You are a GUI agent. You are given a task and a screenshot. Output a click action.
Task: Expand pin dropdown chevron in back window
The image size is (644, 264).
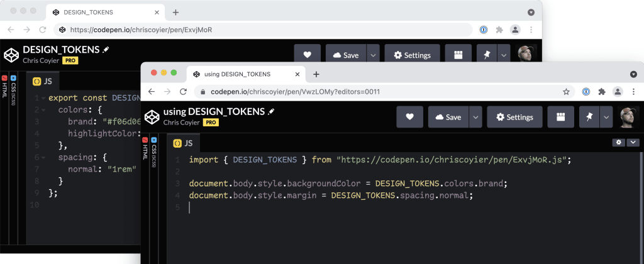504,55
